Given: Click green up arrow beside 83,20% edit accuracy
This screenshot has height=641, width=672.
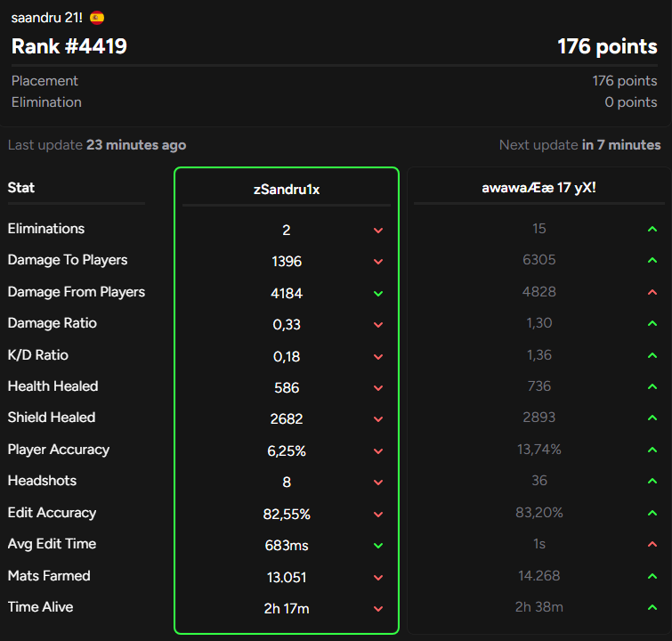Looking at the screenshot, I should 652,513.
